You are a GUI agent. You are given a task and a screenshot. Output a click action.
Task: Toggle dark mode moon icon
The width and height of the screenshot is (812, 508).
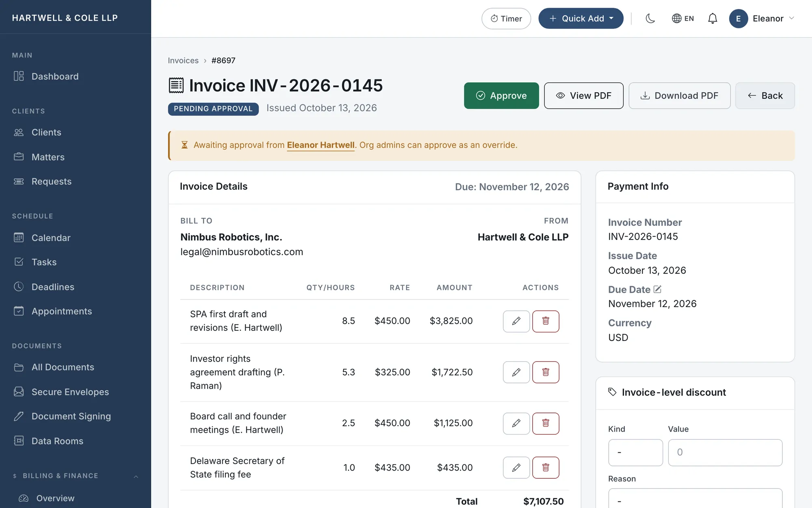(650, 18)
